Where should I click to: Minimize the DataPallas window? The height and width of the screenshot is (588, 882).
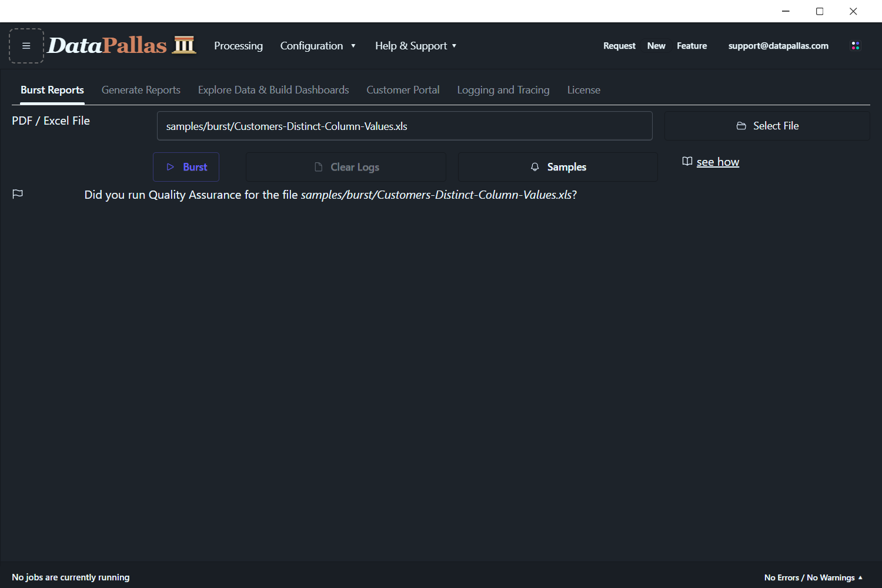click(786, 11)
